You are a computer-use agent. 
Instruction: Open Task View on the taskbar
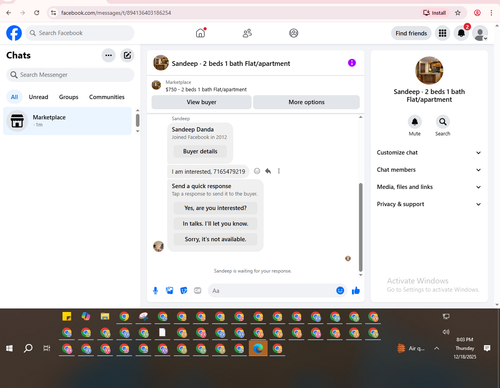pos(47,348)
